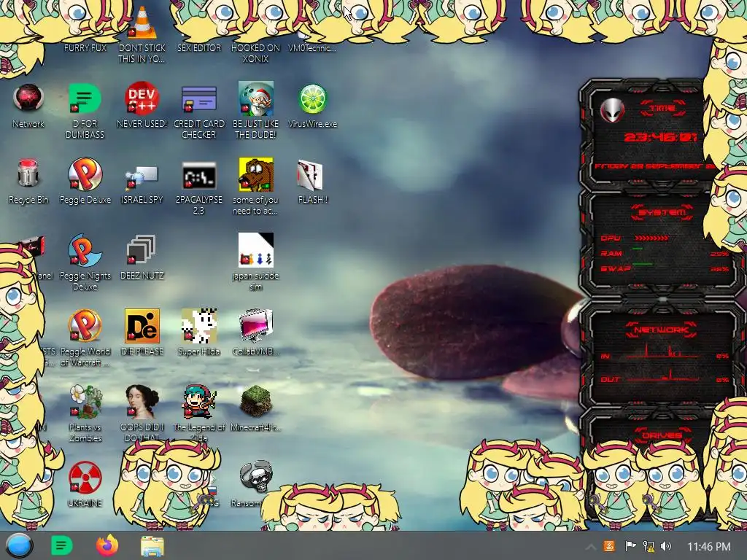Click the DRIVES gadget header
747x560 pixels.
[662, 435]
